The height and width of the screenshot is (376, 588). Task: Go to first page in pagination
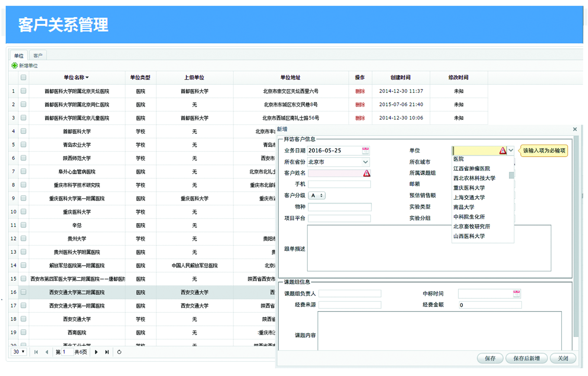click(x=36, y=352)
